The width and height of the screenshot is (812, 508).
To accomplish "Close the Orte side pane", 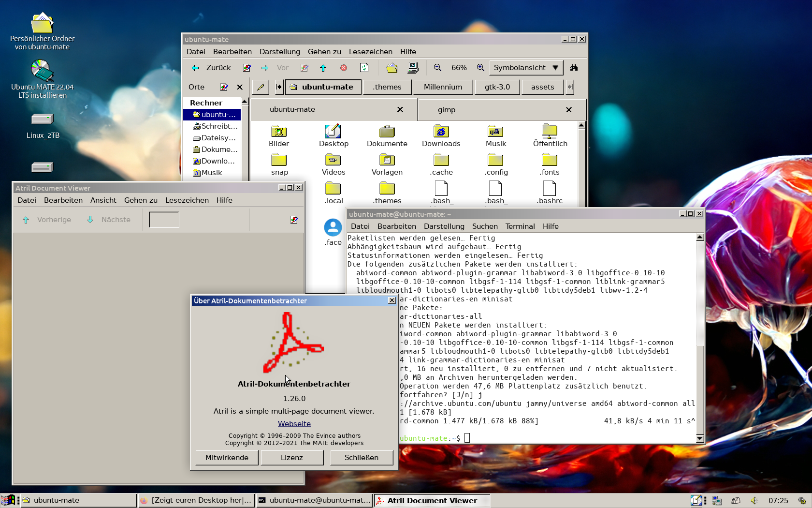I will (240, 87).
